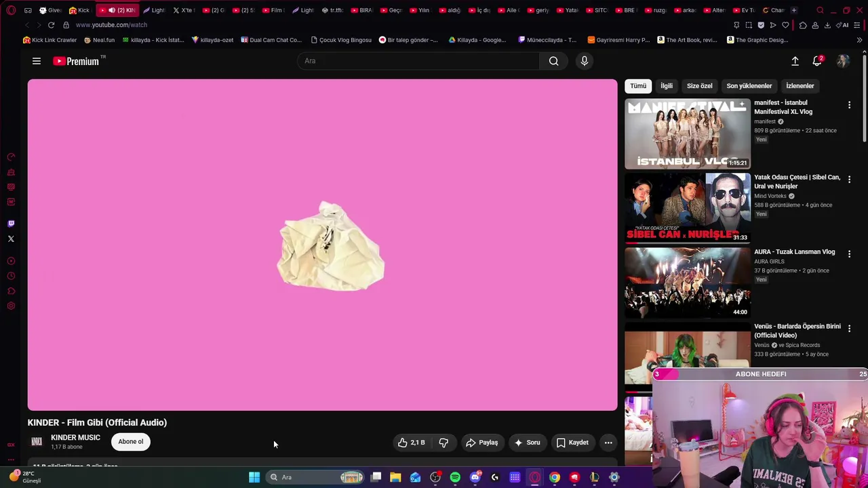
Task: Open KINDER MUSIC channel name link
Action: coord(75,438)
